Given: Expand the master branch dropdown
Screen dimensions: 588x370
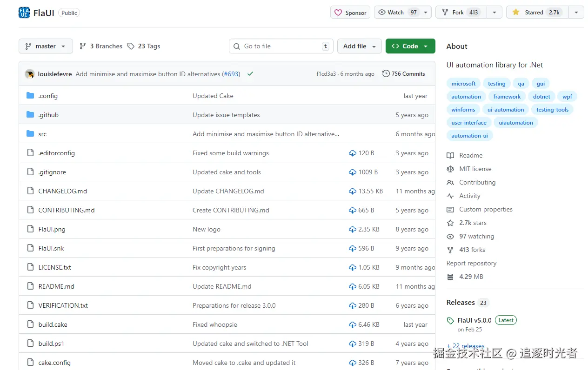Looking at the screenshot, I should [x=46, y=46].
